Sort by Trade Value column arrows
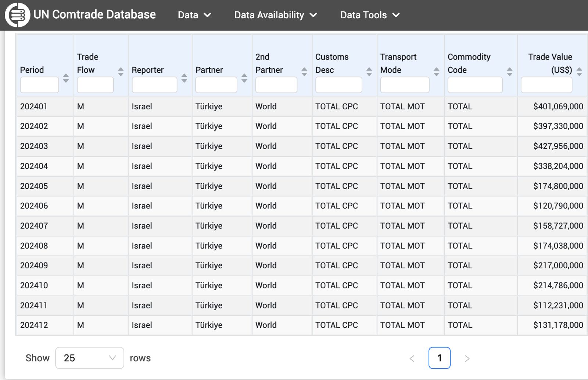Image resolution: width=588 pixels, height=380 pixels. [579, 72]
